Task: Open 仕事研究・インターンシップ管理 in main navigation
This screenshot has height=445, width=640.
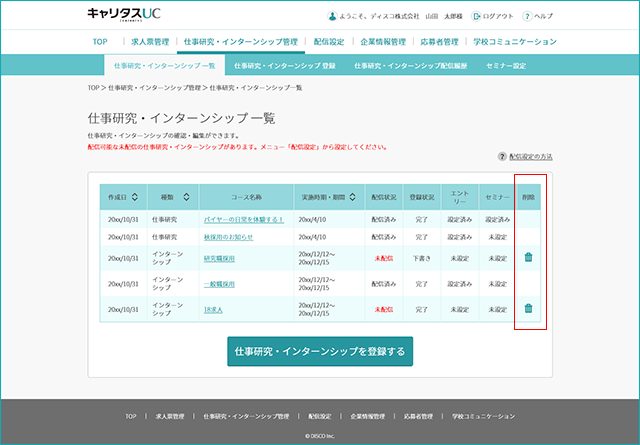Action: [241, 42]
